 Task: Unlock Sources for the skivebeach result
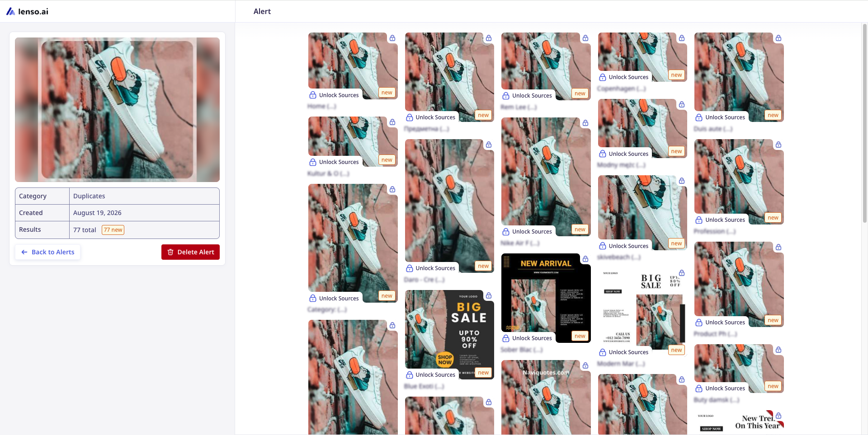pyautogui.click(x=624, y=246)
